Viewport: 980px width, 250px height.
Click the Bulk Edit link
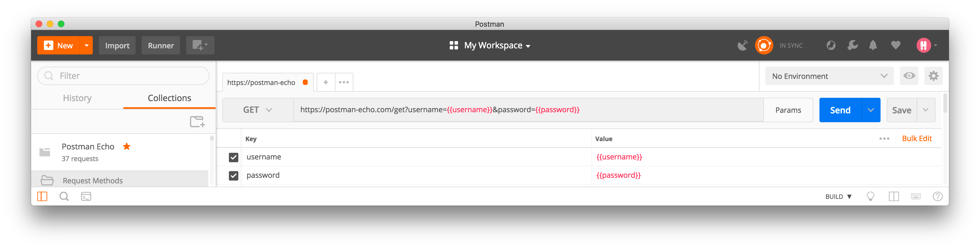click(917, 139)
